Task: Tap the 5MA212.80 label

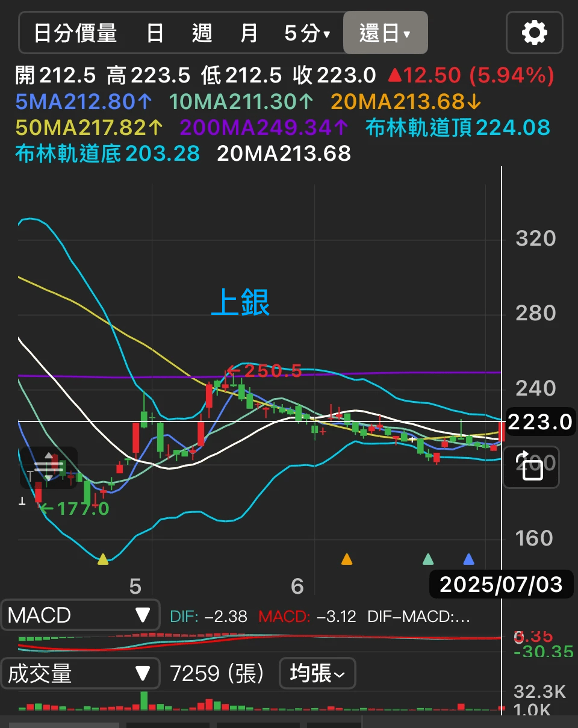Action: 84,102
